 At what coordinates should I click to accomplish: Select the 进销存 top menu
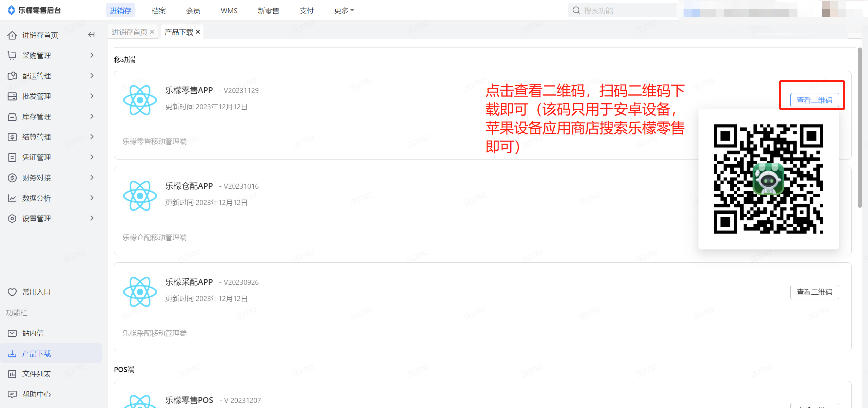120,11
